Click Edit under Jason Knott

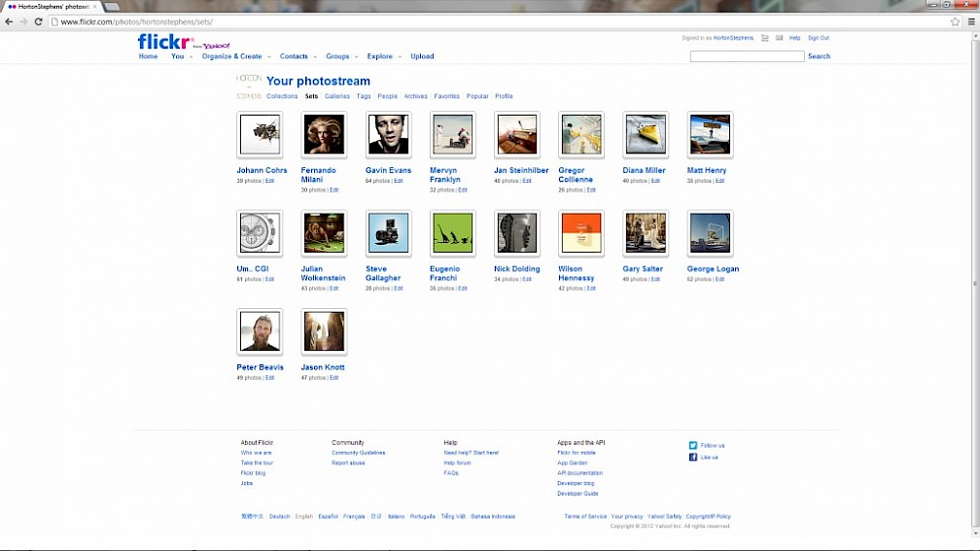coord(333,378)
